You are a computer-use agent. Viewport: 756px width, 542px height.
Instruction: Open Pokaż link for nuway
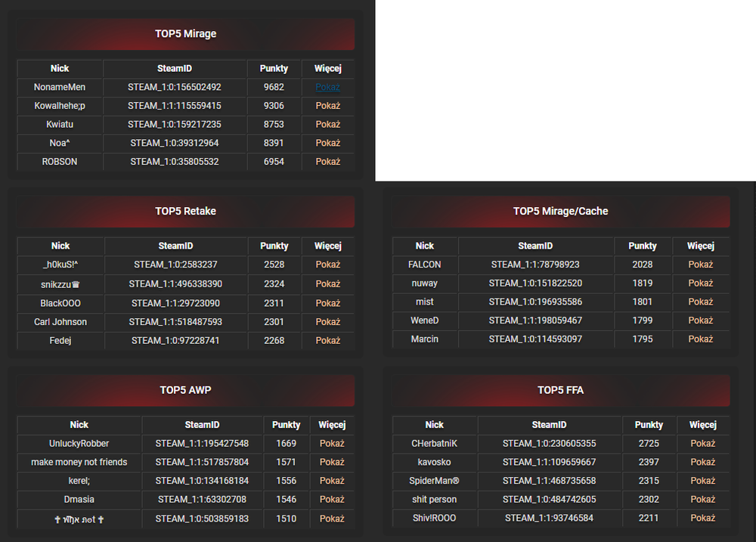701,283
